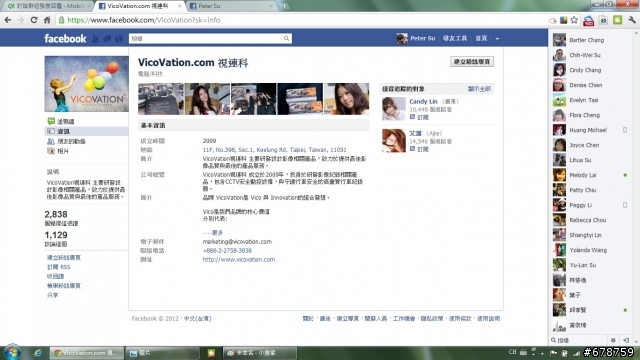Click the Facebook logo

pos(65,39)
